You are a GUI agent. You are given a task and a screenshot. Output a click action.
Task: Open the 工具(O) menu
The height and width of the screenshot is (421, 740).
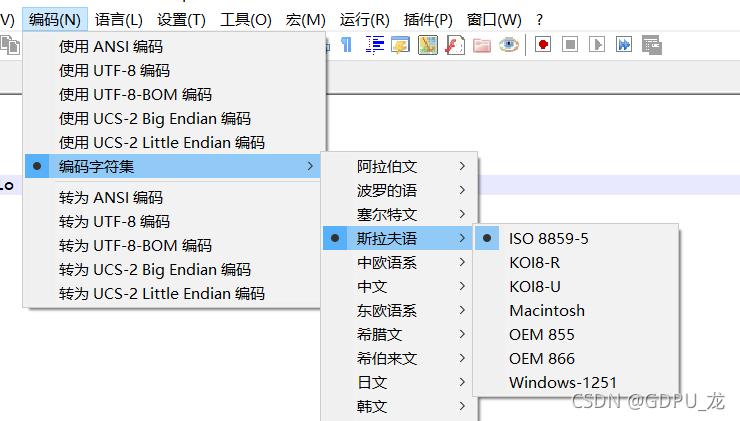tap(246, 20)
